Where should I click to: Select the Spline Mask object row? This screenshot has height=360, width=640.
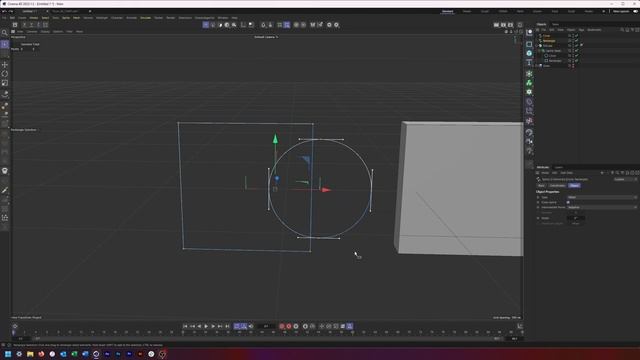click(553, 51)
